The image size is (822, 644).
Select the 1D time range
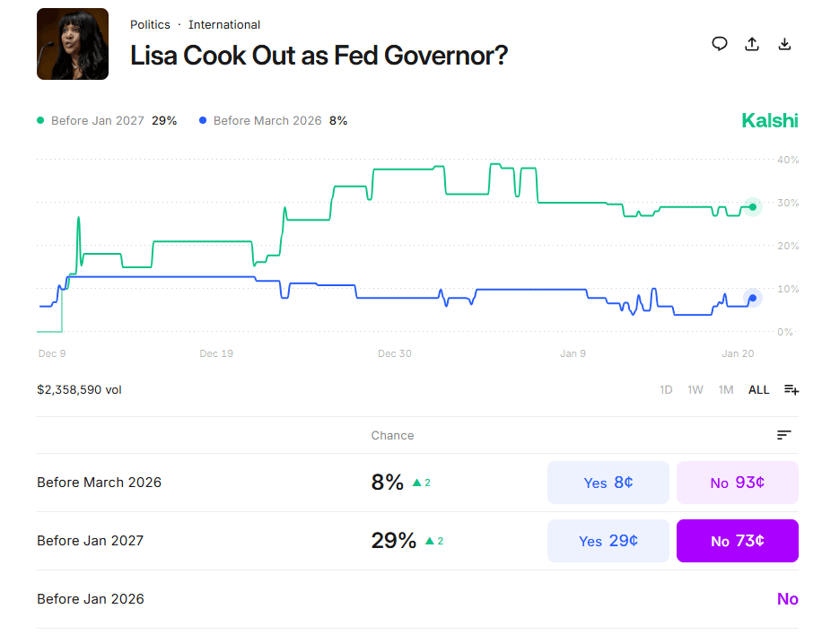tap(666, 389)
